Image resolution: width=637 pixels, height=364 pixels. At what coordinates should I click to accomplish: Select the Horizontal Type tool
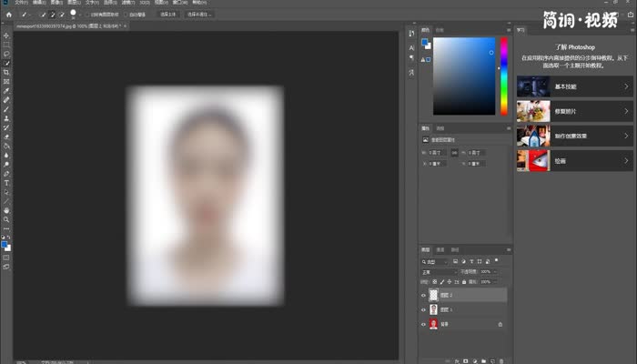[x=6, y=183]
